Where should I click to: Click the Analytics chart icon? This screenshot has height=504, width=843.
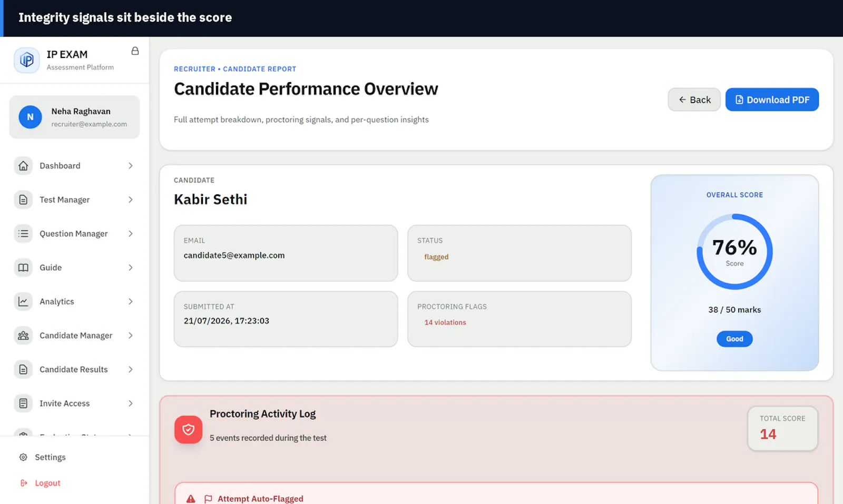click(x=23, y=301)
